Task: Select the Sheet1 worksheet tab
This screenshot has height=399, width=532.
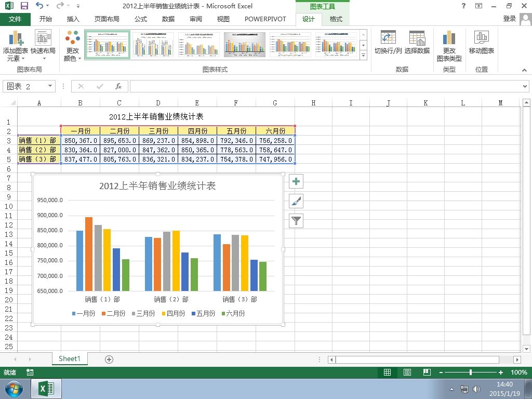Action: (70, 358)
